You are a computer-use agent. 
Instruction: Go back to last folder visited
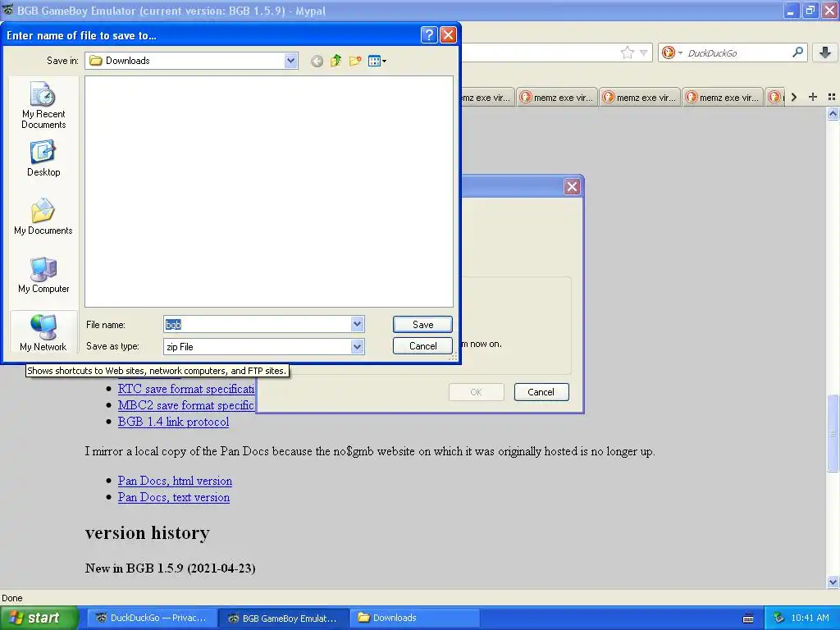coord(317,61)
